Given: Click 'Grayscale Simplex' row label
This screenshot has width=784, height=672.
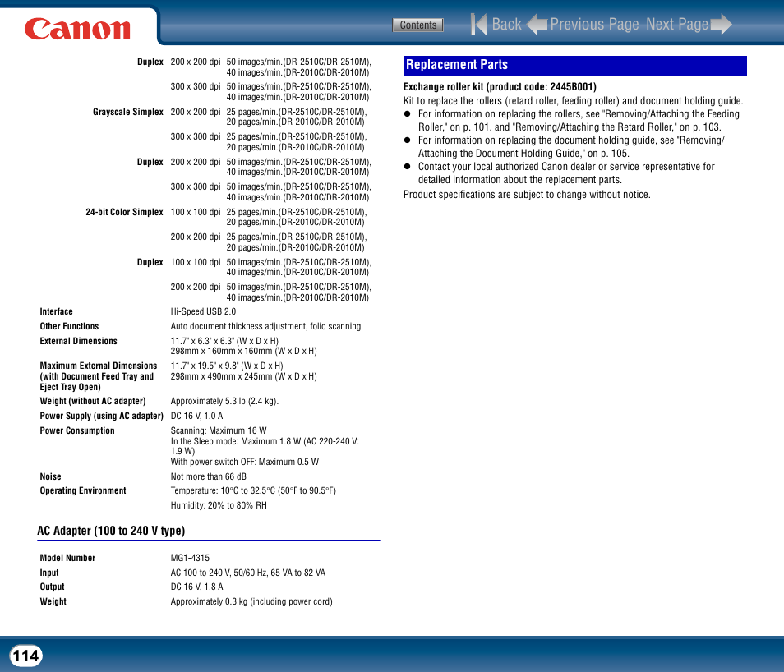Looking at the screenshot, I should coord(128,112).
